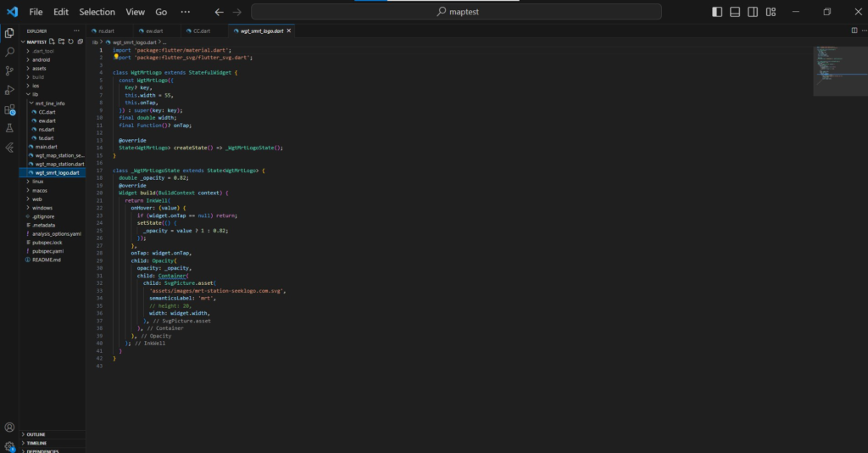Open the Run and Debug view
The image size is (868, 453).
click(x=9, y=90)
